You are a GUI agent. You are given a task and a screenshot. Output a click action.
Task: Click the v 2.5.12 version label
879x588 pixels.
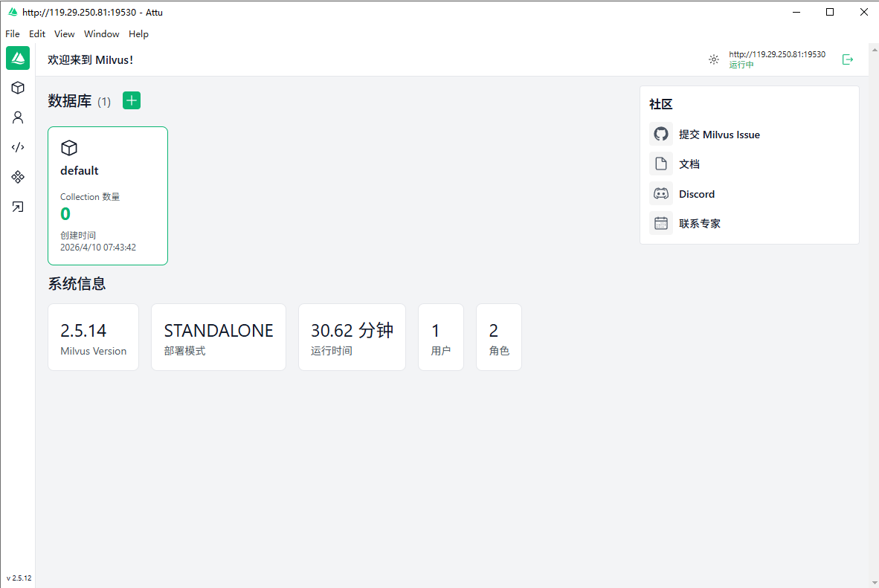[x=19, y=578]
